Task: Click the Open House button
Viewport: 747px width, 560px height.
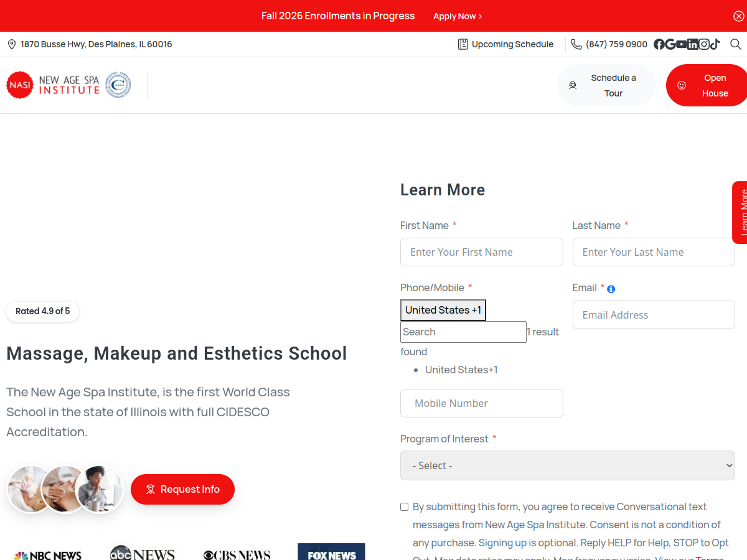Action: pyautogui.click(x=707, y=85)
